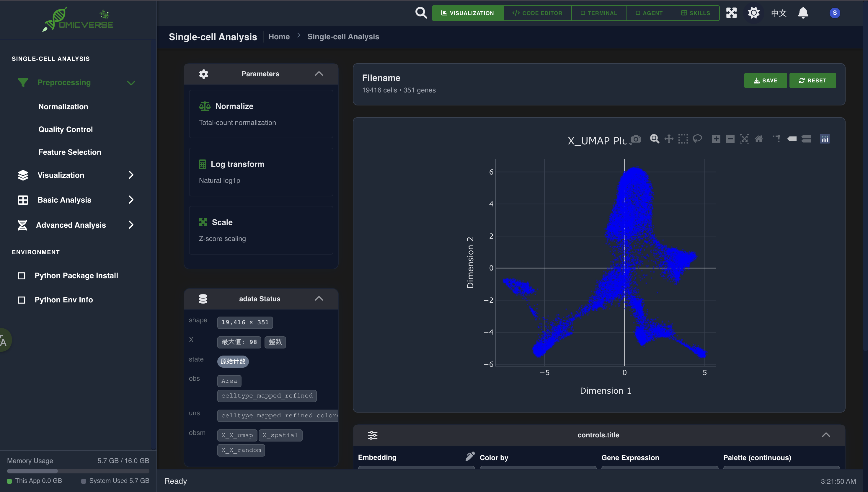
Task: Open the Normalize parameter card
Action: pos(261,114)
